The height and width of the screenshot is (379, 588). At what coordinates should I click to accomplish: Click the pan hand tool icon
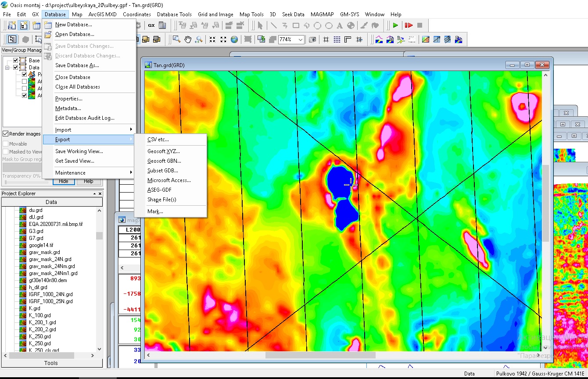188,39
